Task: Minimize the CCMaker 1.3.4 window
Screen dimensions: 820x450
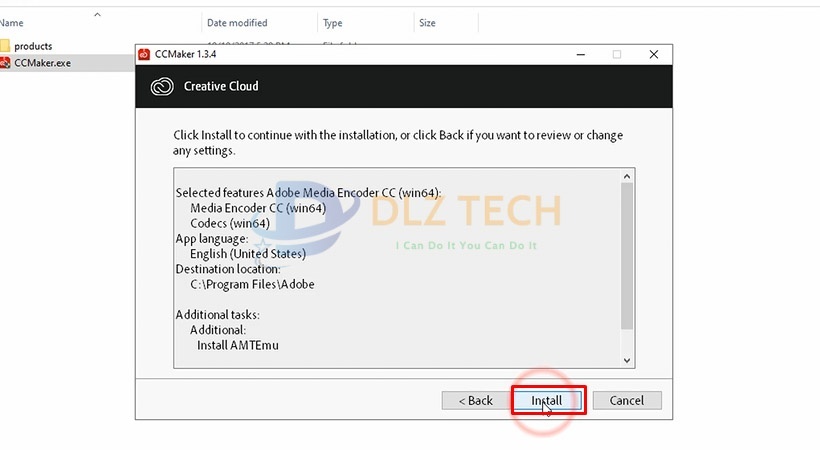Action: [580, 54]
